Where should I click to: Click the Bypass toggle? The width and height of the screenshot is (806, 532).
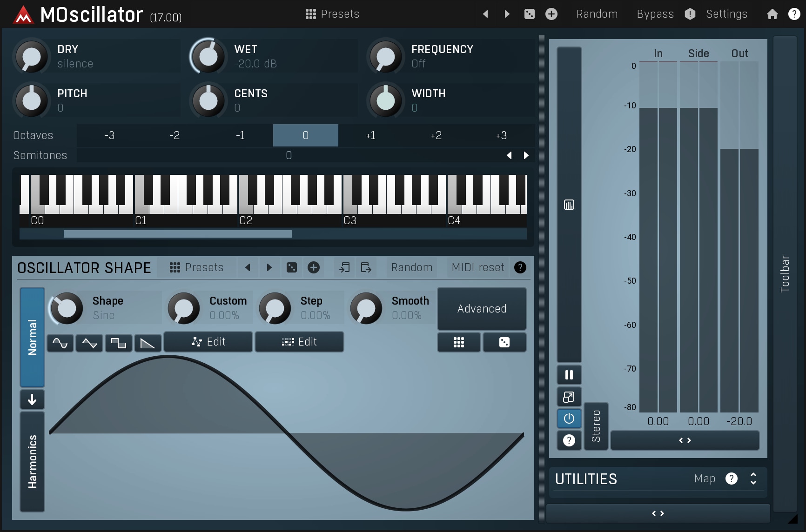655,14
